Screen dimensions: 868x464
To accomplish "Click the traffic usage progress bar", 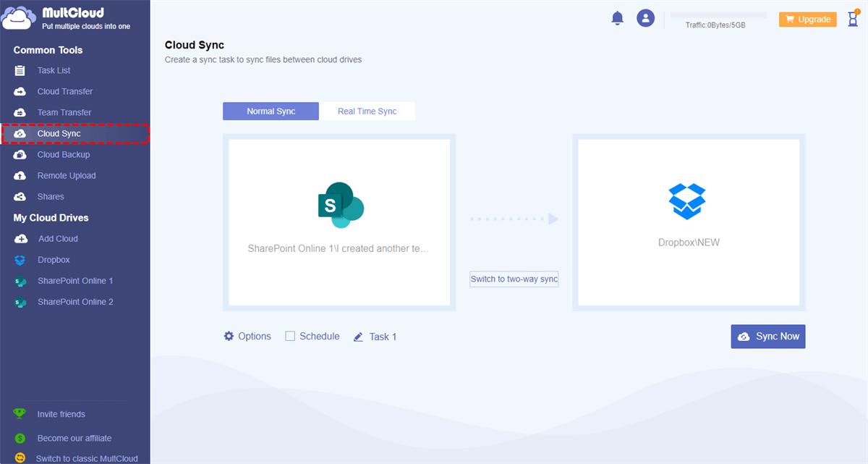I will 718,14.
